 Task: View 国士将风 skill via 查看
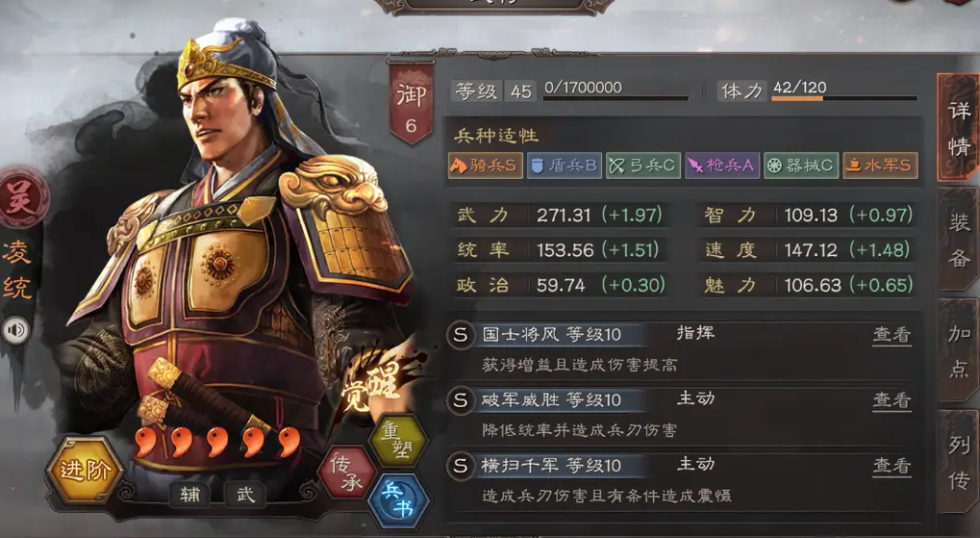tap(892, 335)
